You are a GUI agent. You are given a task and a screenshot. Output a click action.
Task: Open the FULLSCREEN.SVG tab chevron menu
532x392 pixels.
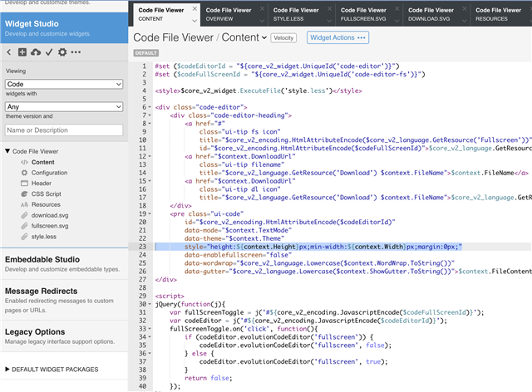[x=397, y=21]
